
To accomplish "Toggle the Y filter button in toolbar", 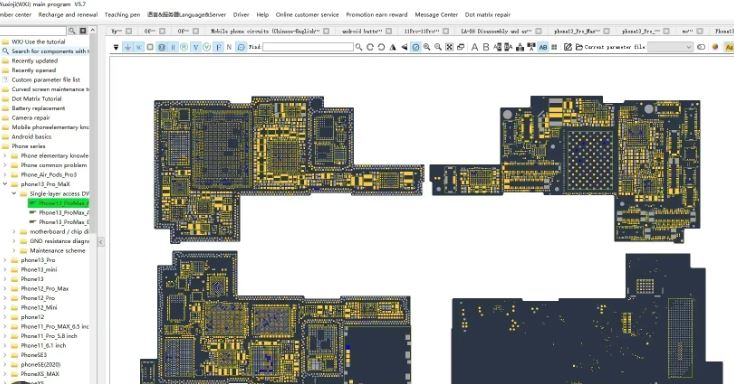I will [x=196, y=47].
